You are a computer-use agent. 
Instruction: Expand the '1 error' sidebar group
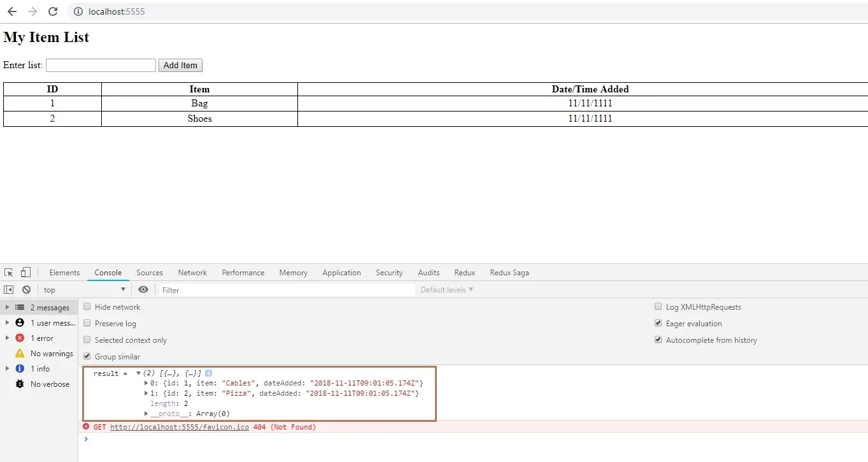[x=7, y=338]
